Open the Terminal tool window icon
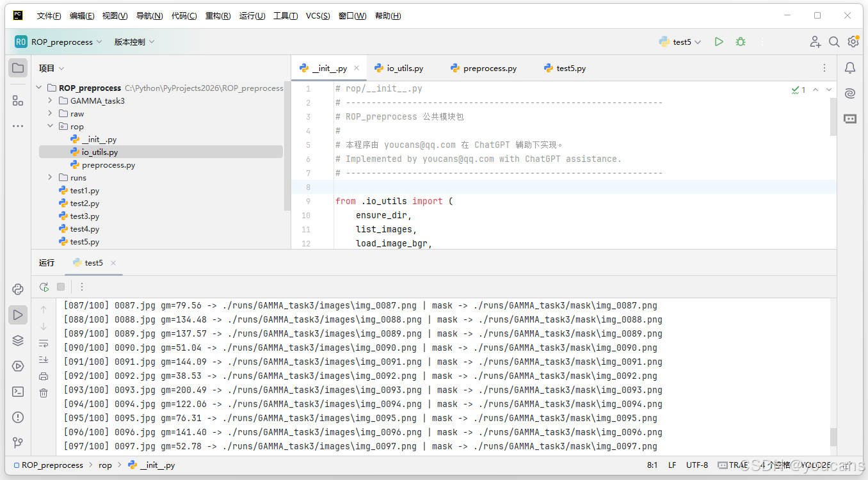The height and width of the screenshot is (480, 868). 18,392
